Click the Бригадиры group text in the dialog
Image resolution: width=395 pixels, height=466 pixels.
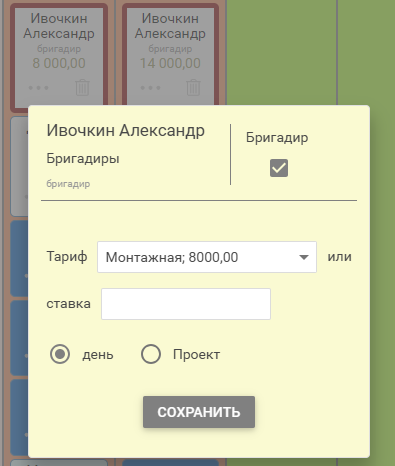click(83, 158)
